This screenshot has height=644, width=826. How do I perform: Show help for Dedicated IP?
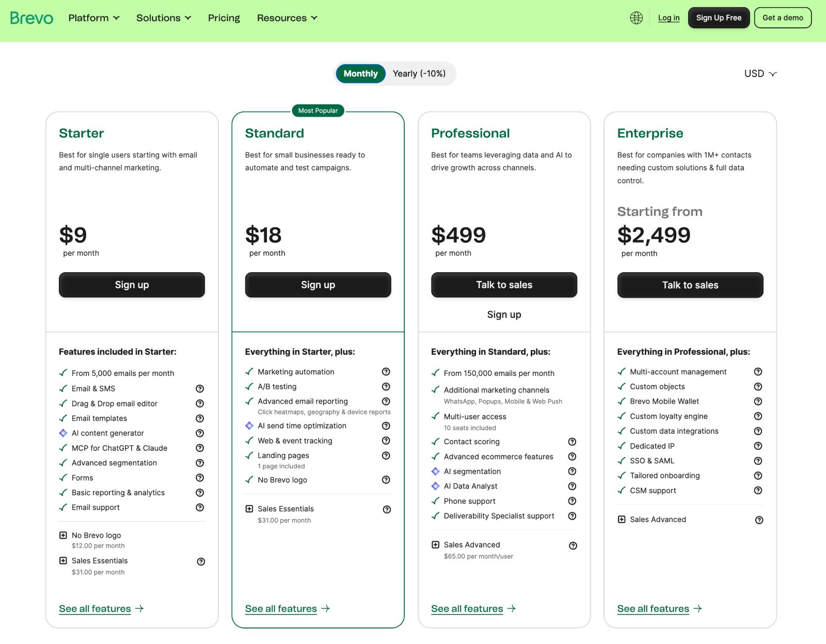pyautogui.click(x=758, y=446)
